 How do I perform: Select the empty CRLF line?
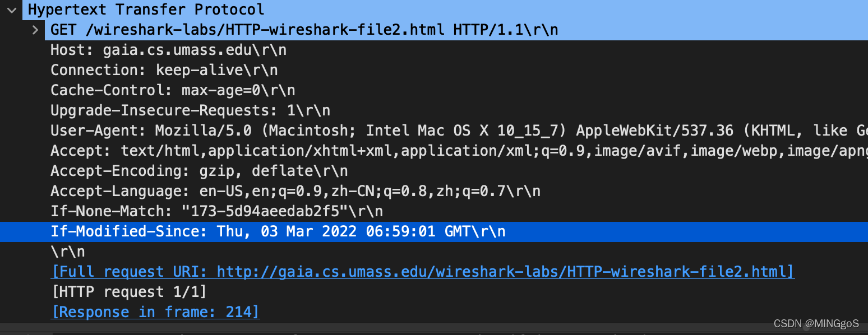67,251
